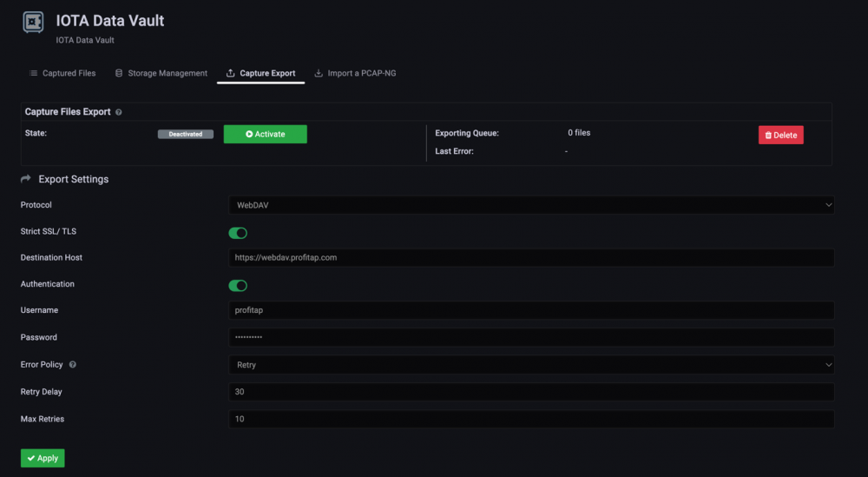
Task: Click the download icon of Import a PCAP-NG
Action: click(x=319, y=73)
